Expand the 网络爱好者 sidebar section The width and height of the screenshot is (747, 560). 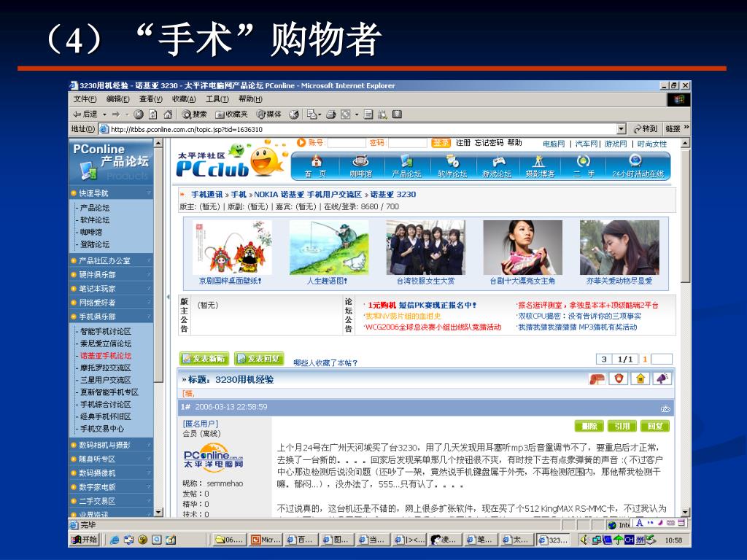coord(111,303)
